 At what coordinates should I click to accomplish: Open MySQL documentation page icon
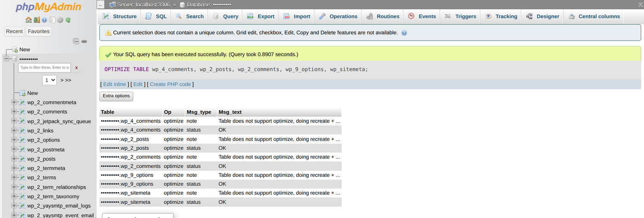pyautogui.click(x=52, y=20)
